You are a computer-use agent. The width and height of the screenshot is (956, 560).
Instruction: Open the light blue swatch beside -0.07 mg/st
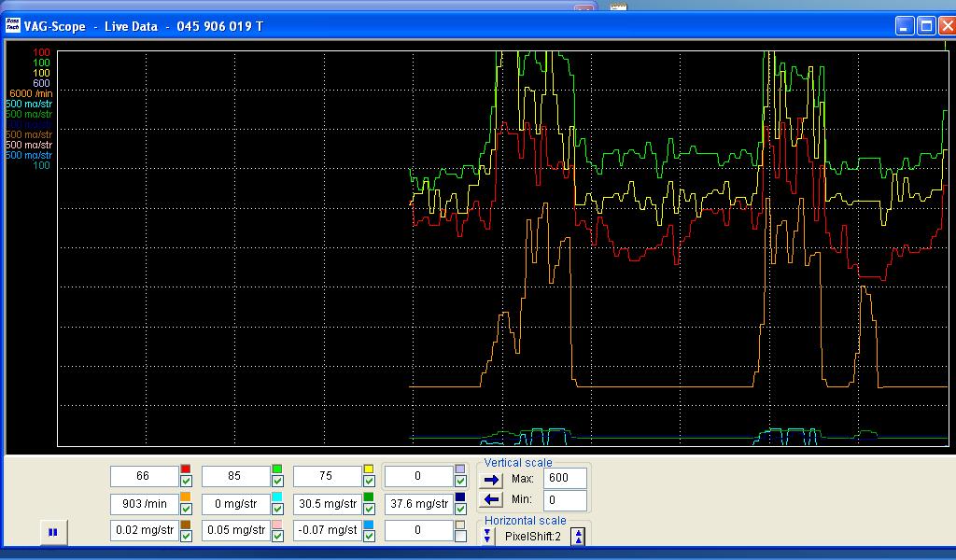click(368, 524)
